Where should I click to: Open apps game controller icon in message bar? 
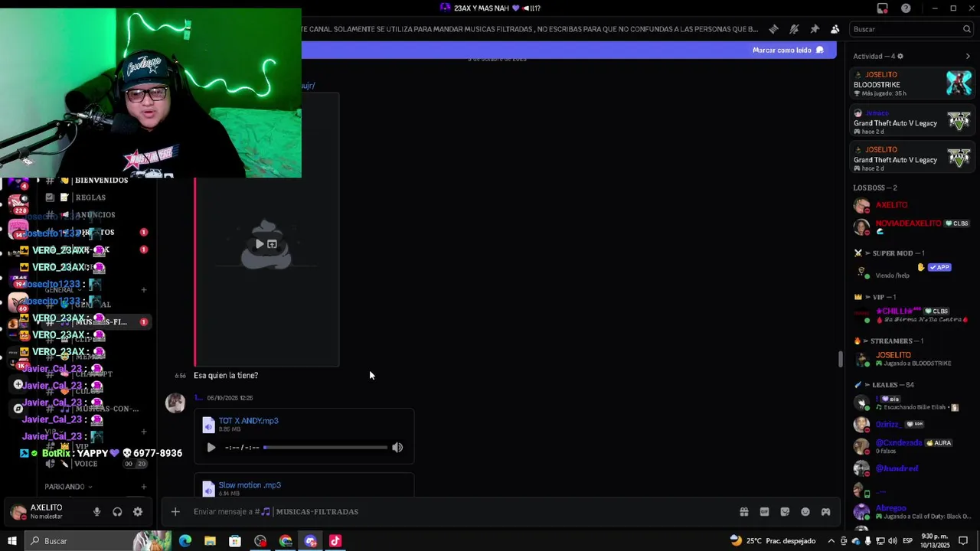coord(825,512)
